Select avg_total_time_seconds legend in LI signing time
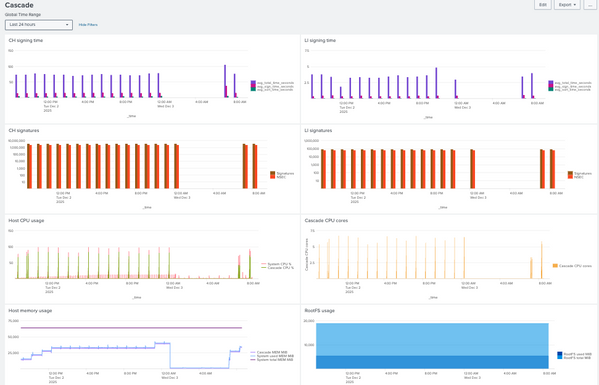 coord(570,82)
